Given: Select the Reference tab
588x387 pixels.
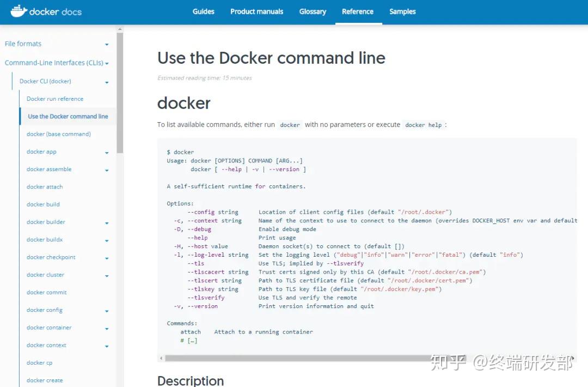Looking at the screenshot, I should point(358,11).
